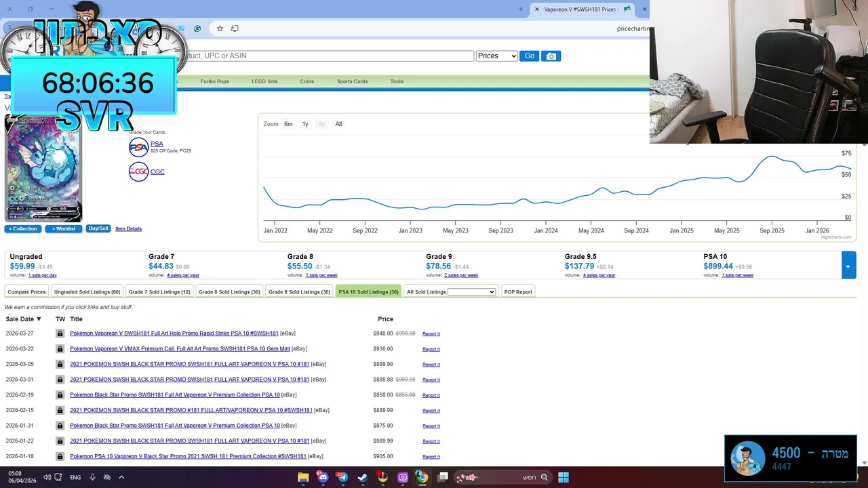This screenshot has width=868, height=488.
Task: Open a new browser tab with plus icon
Action: (x=521, y=9)
